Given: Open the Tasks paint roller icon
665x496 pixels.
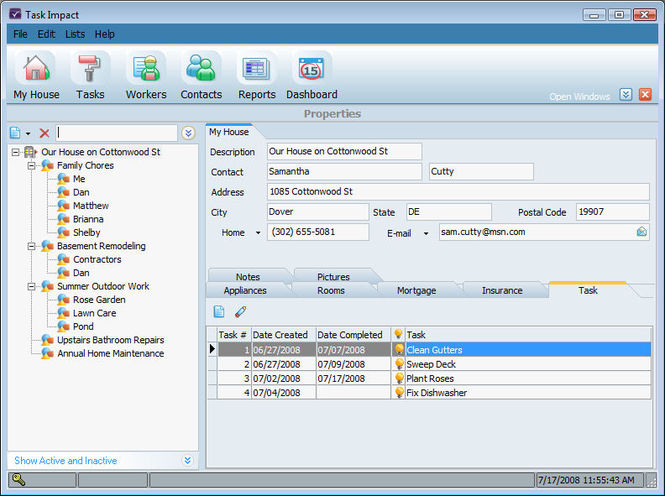Looking at the screenshot, I should pos(90,68).
